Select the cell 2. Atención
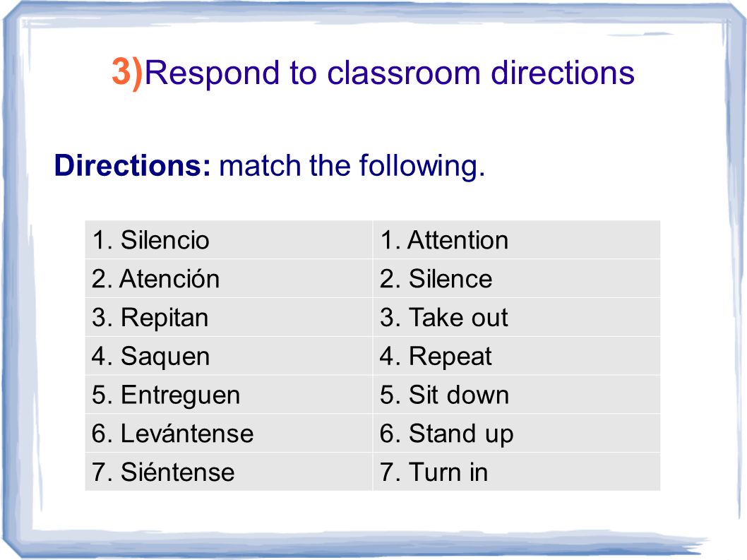 229,279
